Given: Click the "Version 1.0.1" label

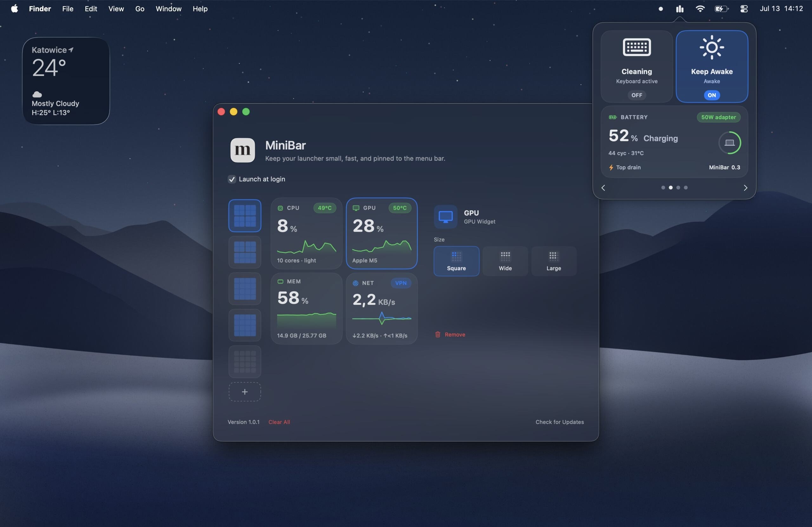Looking at the screenshot, I should tap(244, 422).
